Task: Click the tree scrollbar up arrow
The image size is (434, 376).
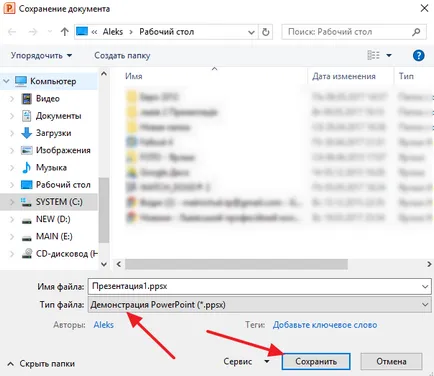Action: click(x=104, y=74)
